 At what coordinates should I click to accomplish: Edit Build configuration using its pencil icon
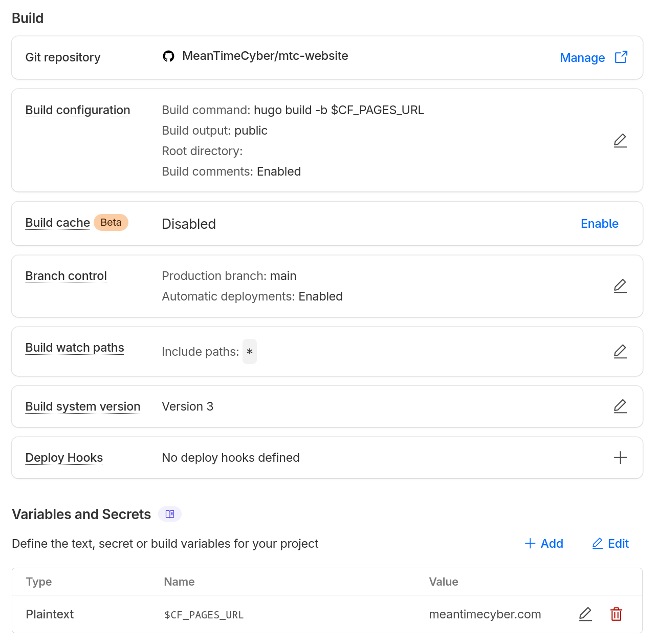[x=620, y=140]
